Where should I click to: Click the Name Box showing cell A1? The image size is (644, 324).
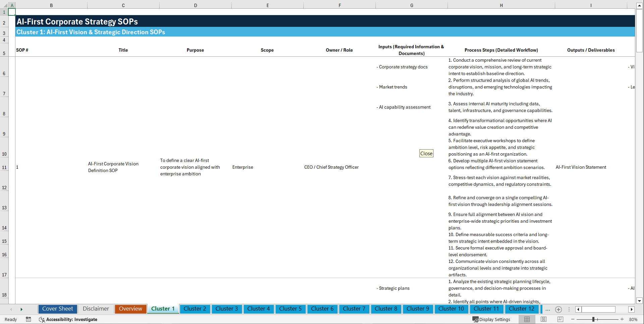(12, 12)
